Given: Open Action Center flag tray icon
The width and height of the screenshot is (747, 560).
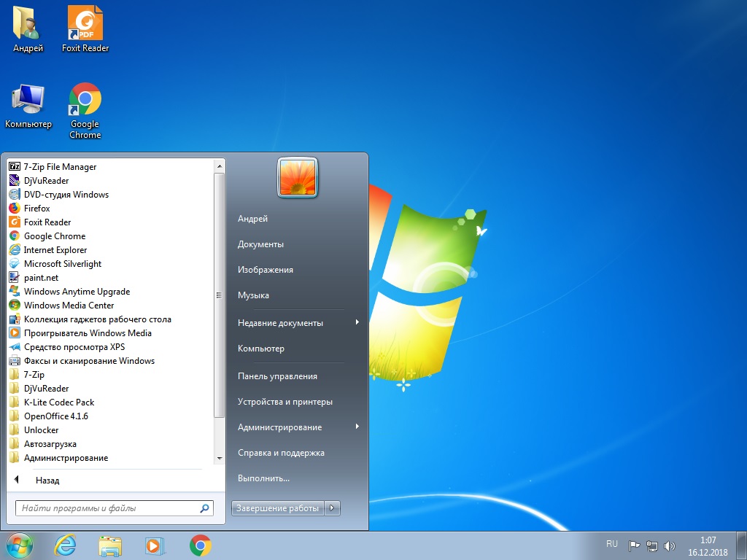Looking at the screenshot, I should click(634, 545).
